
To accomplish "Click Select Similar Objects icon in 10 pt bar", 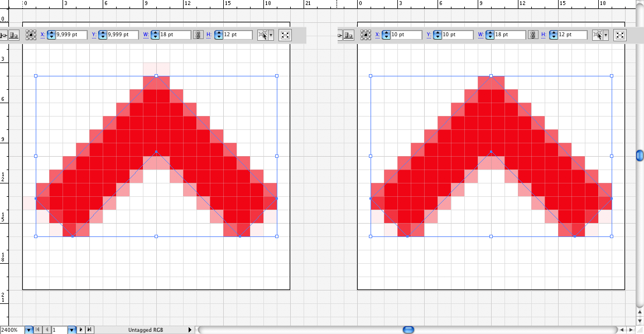I will click(597, 35).
